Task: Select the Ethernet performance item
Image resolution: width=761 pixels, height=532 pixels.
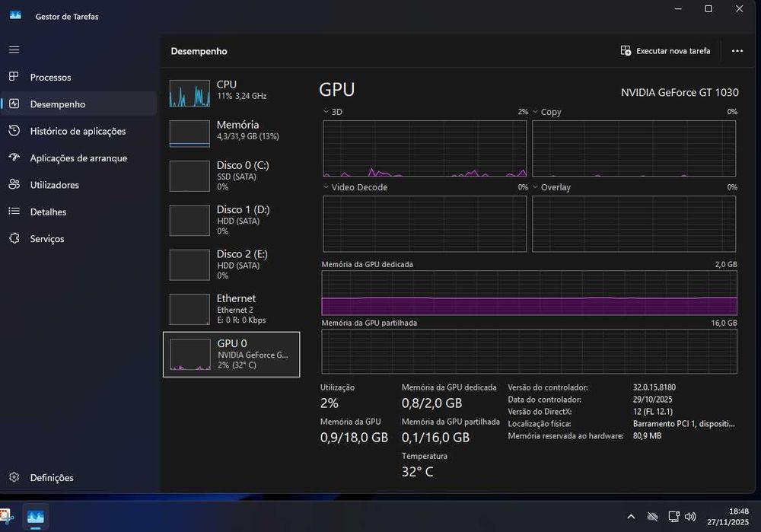Action: click(231, 309)
